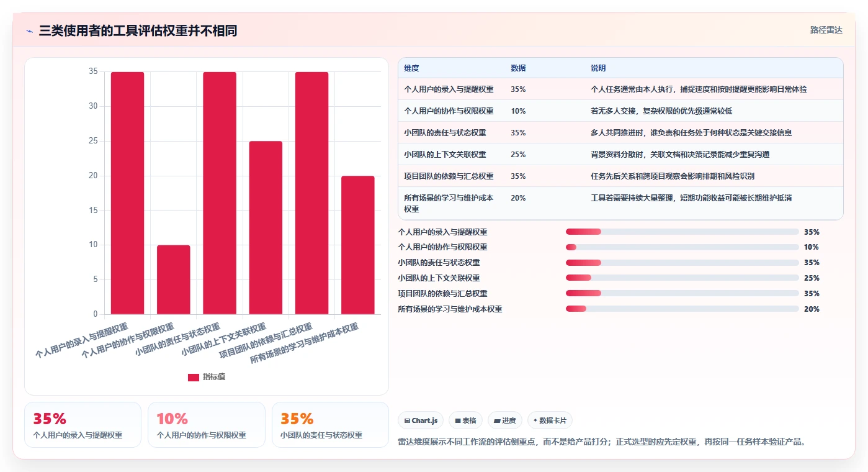The image size is (868, 472).
Task: Click the title 三类使用者的工具评估权重并不相同
Action: pyautogui.click(x=138, y=31)
